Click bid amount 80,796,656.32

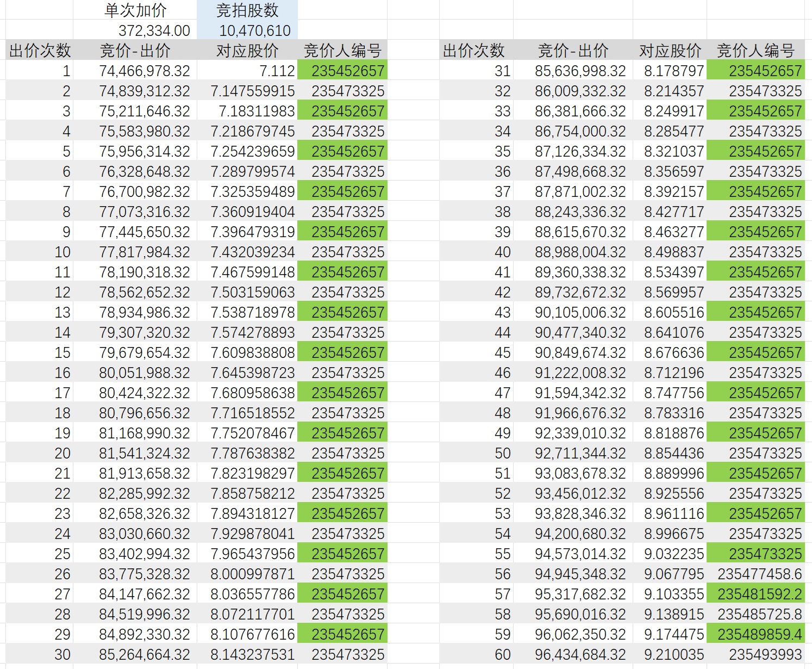click(x=135, y=413)
